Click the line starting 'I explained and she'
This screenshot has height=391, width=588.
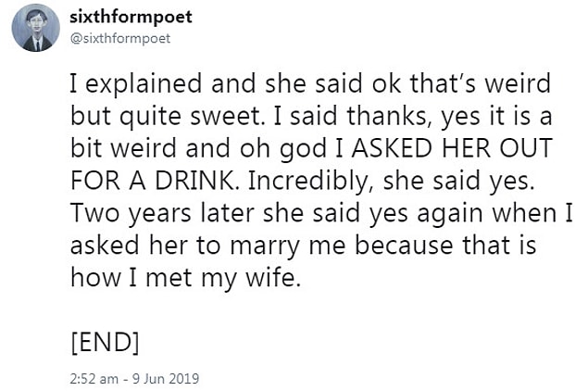310,83
